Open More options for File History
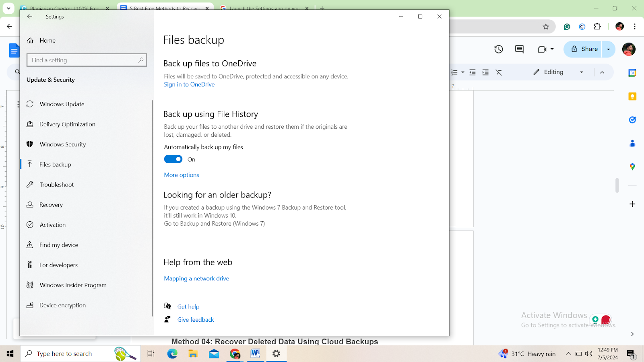The height and width of the screenshot is (362, 644). pyautogui.click(x=182, y=175)
